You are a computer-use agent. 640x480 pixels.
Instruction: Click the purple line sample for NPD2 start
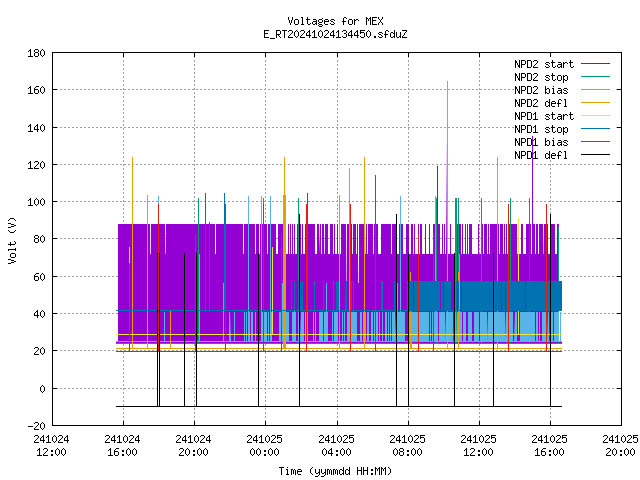[596, 64]
